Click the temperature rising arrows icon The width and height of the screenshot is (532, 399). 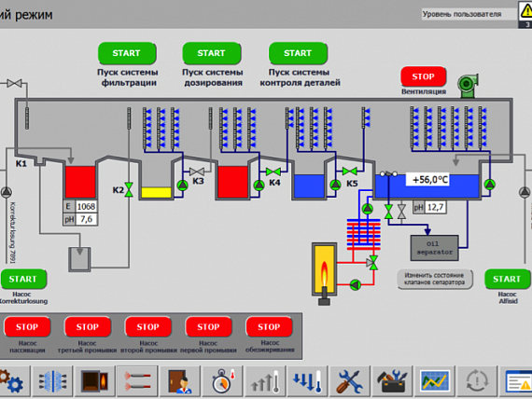pos(265,381)
